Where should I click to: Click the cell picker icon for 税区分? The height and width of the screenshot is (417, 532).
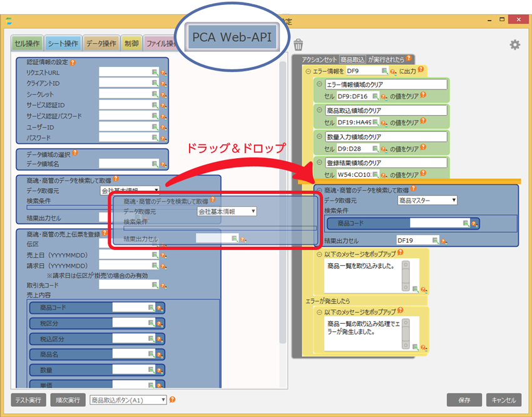tap(151, 323)
